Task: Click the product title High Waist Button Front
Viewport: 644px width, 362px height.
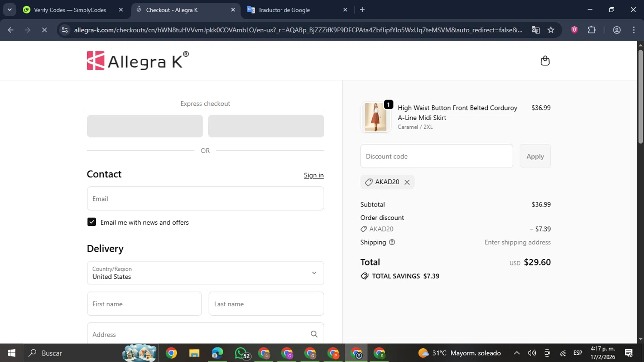Action: click(458, 113)
